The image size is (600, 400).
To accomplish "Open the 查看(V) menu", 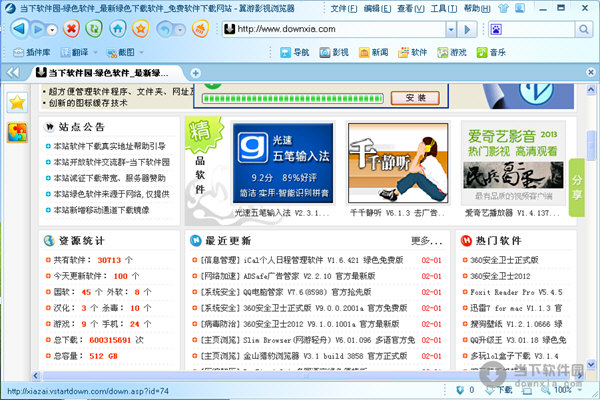I will 411,8.
